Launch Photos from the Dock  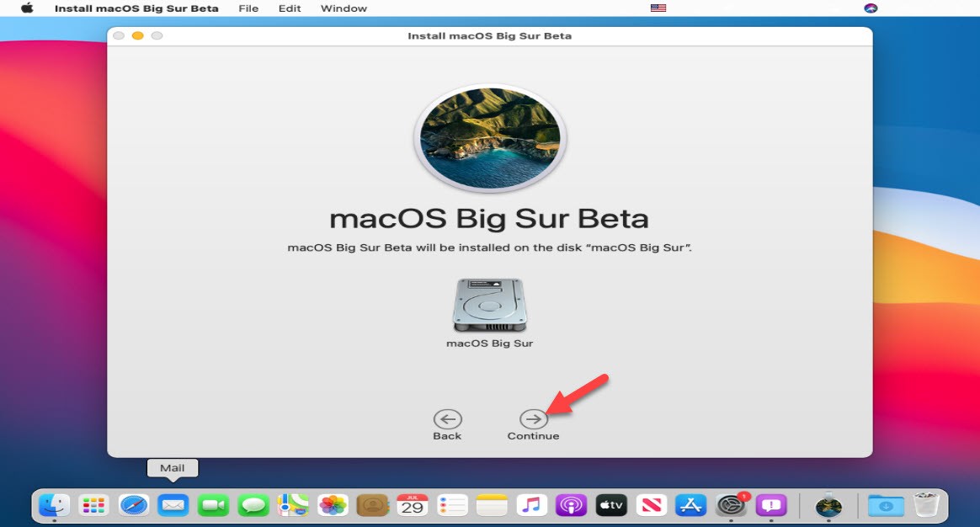coord(333,505)
